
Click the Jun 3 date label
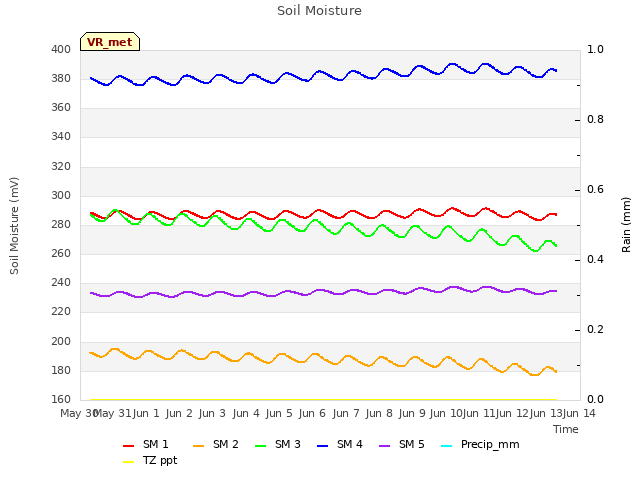tap(212, 413)
